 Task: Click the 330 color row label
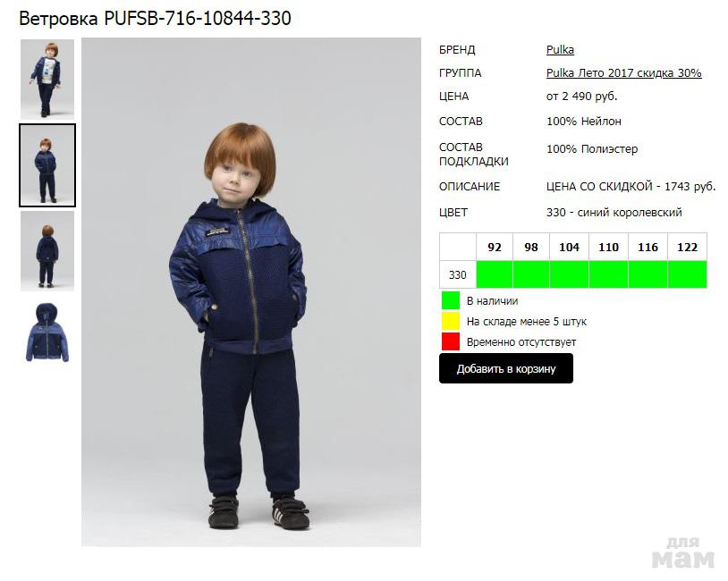(x=457, y=274)
